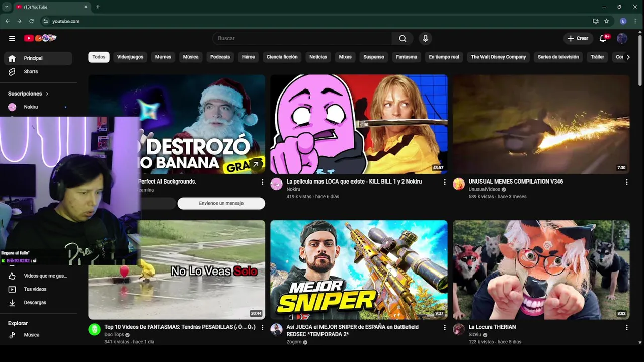
Task: Open Videos que me gustan
Action: [38, 276]
